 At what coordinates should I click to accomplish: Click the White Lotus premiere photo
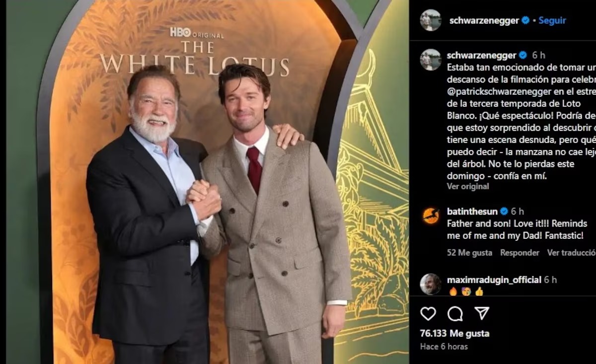(207, 182)
